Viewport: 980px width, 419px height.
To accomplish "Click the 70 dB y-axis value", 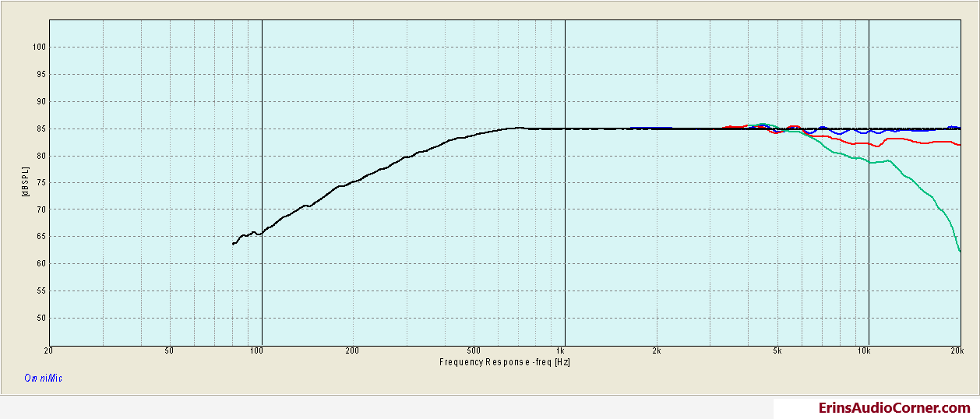I will point(43,210).
